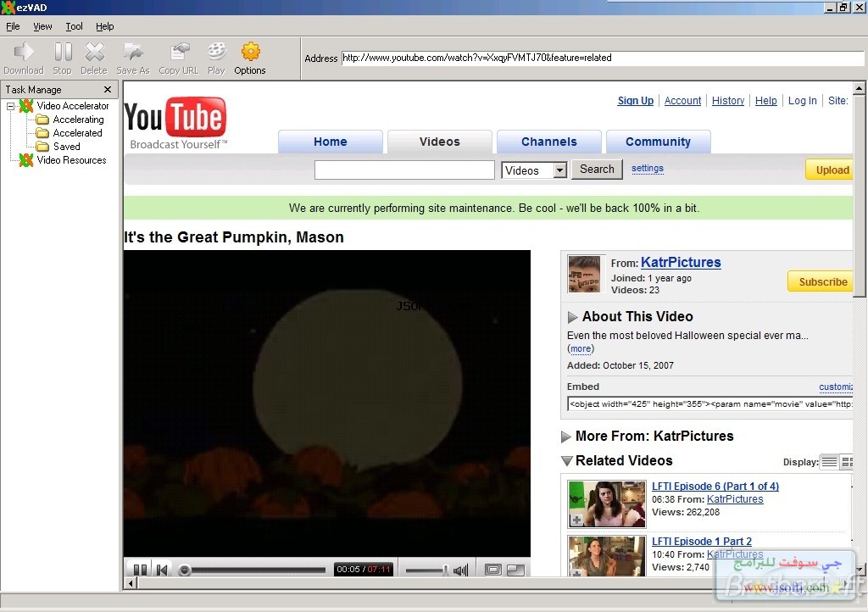Collapse the Related Videos section
868x612 pixels.
click(567, 461)
